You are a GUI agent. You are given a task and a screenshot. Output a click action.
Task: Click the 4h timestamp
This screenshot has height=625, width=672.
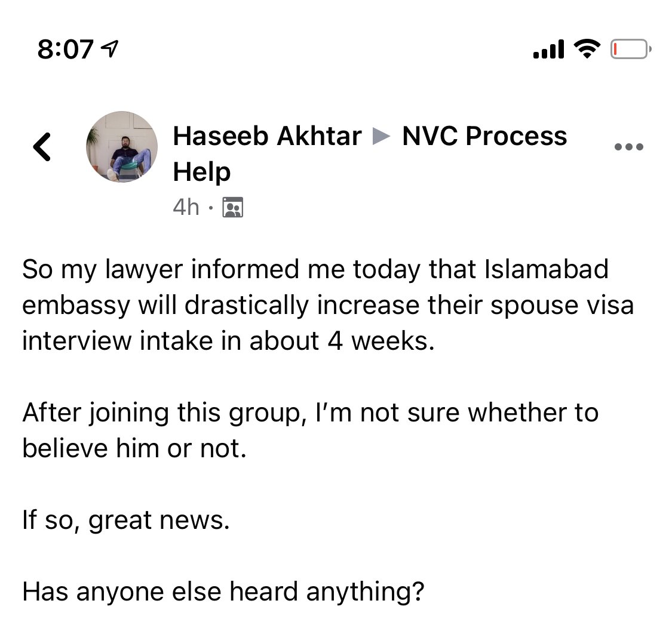[186, 208]
